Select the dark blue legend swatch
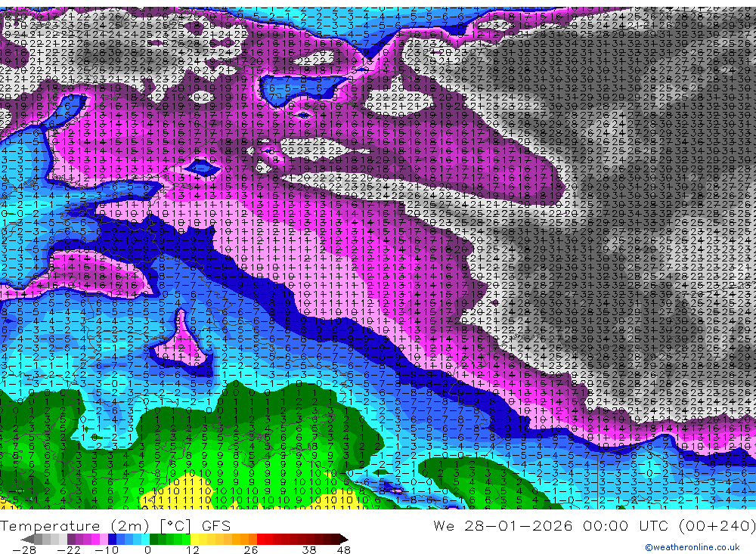The image size is (756, 554). tap(112, 539)
